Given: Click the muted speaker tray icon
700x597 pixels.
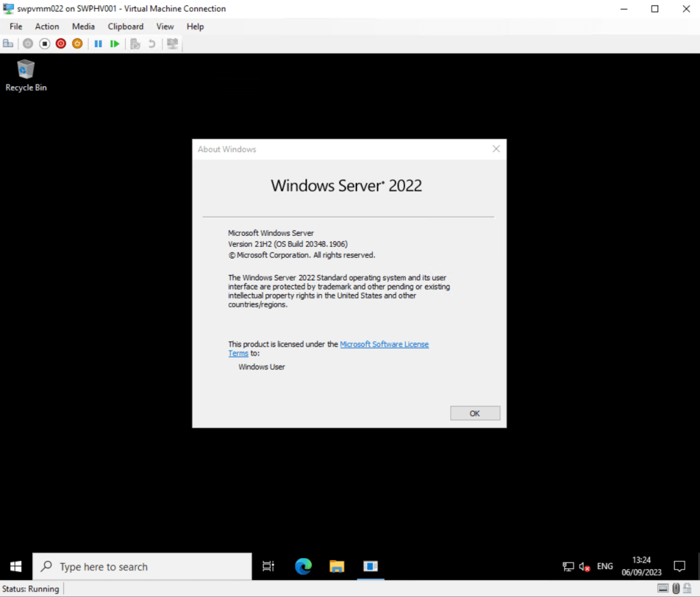Looking at the screenshot, I should (584, 567).
